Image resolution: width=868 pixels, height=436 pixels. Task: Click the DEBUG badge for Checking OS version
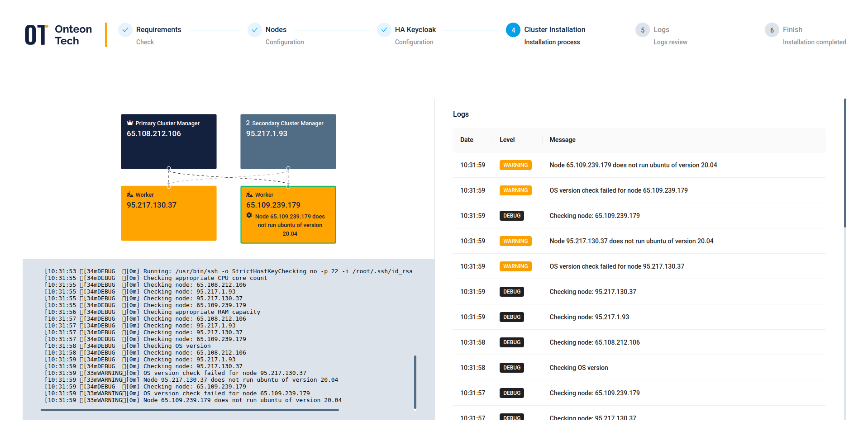coord(511,368)
